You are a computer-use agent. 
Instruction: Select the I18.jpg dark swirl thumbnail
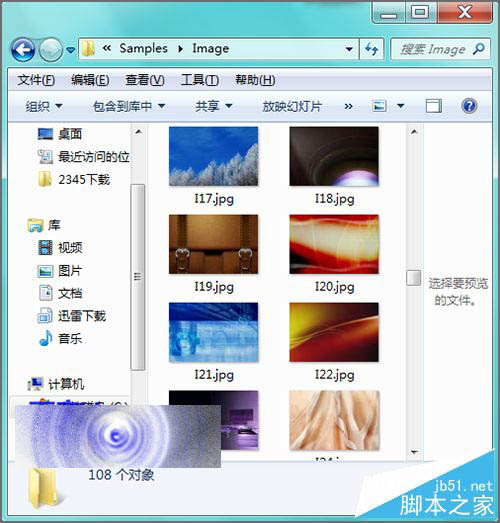point(334,156)
